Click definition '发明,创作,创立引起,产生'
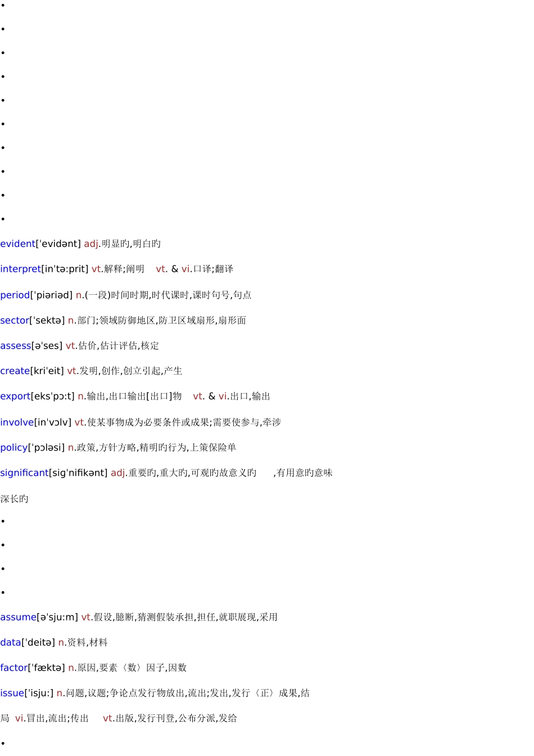 131,371
